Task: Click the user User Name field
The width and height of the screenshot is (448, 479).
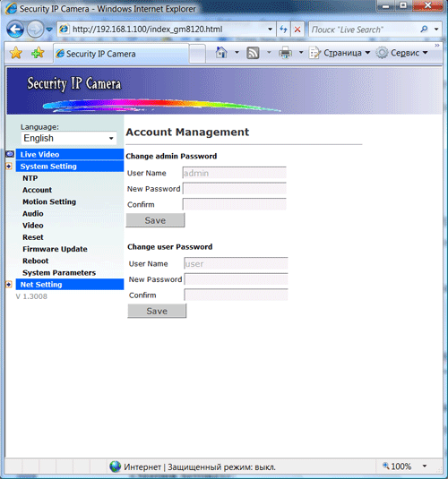Action: (x=236, y=263)
